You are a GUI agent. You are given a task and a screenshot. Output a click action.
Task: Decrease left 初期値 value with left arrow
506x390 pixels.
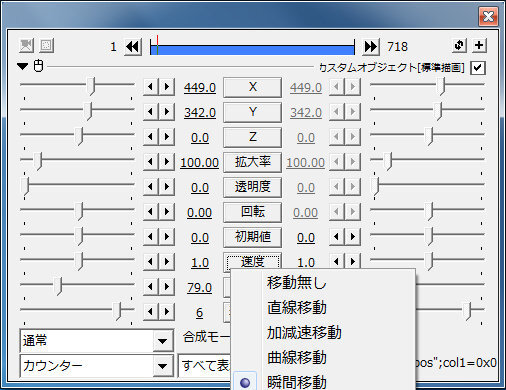pos(151,237)
